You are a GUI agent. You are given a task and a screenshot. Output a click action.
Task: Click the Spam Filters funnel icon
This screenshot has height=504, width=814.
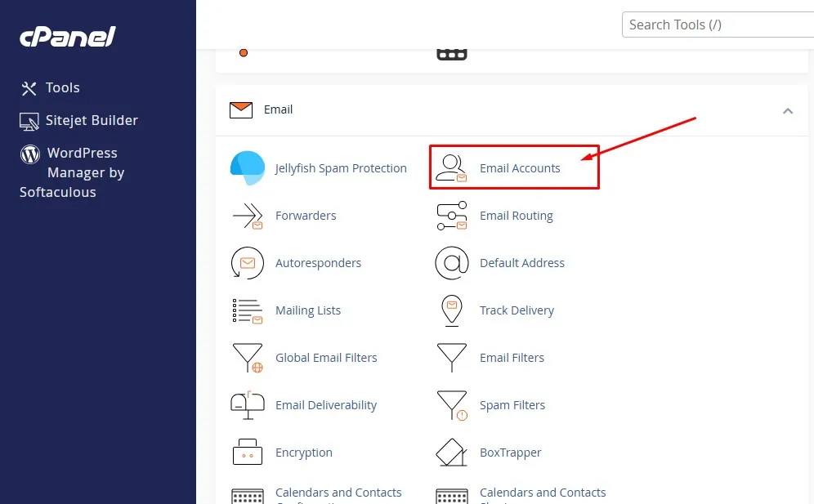pyautogui.click(x=452, y=405)
